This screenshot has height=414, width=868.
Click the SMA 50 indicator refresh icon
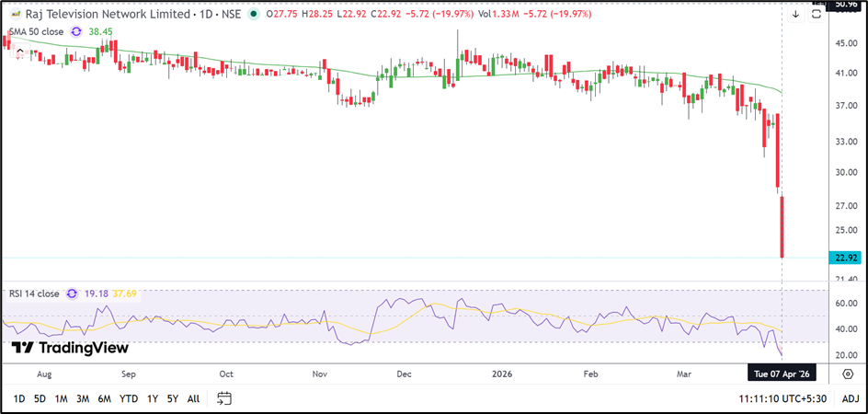[77, 31]
